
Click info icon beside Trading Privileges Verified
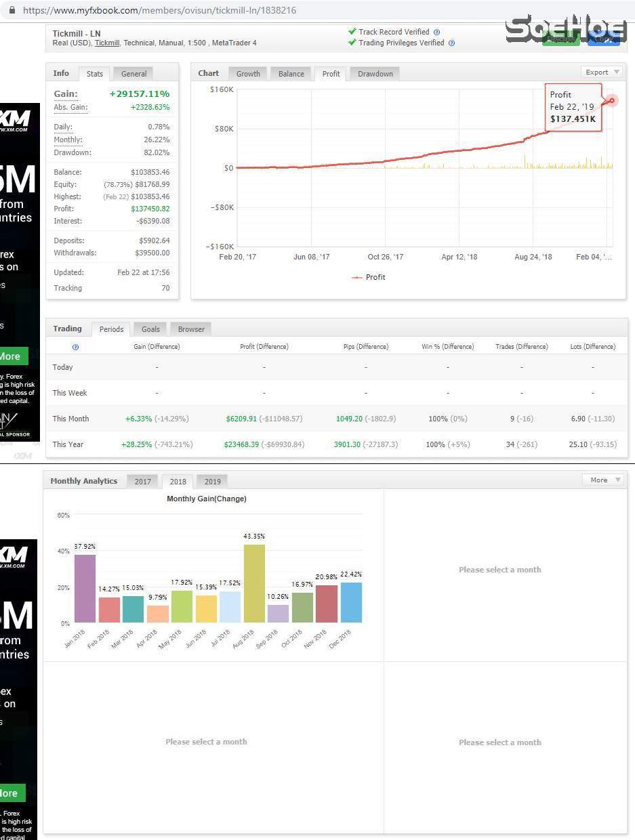[x=451, y=43]
